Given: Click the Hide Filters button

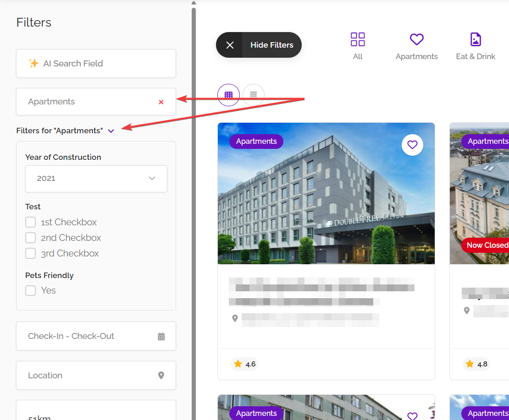Looking at the screenshot, I should coord(271,45).
